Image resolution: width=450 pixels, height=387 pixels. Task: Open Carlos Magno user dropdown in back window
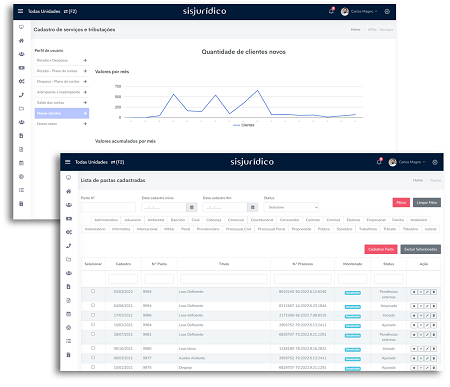tap(364, 11)
